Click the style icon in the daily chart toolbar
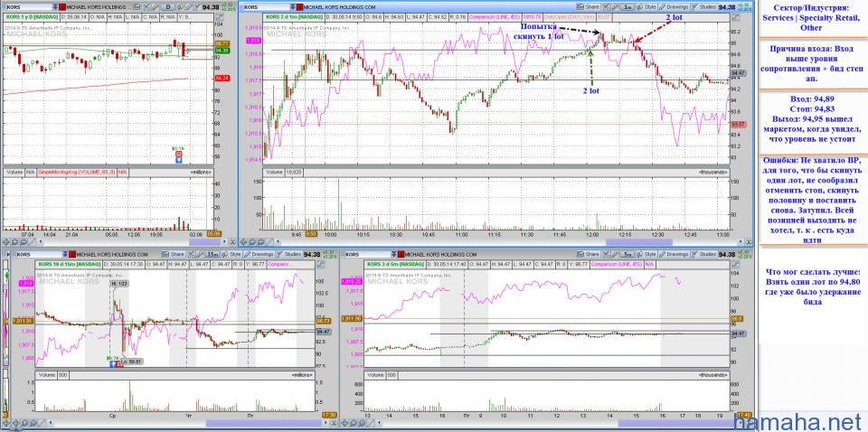Screen dimensions: 868x432 [180, 6]
